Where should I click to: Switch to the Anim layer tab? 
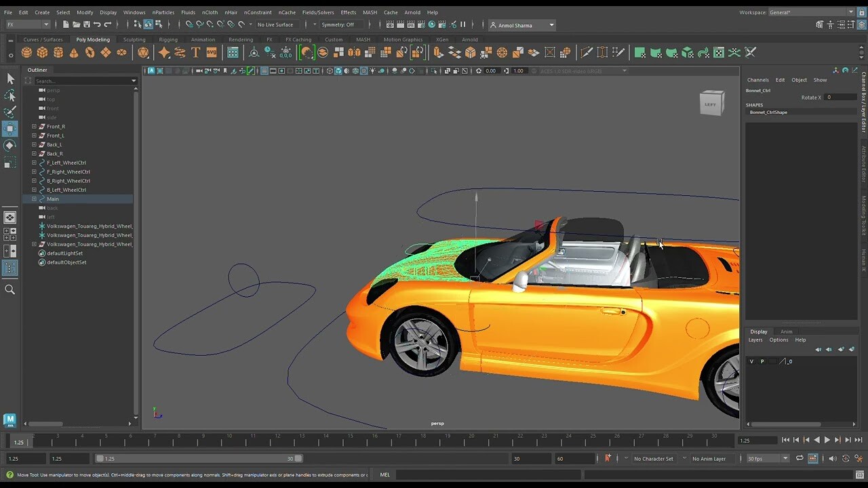pos(787,331)
